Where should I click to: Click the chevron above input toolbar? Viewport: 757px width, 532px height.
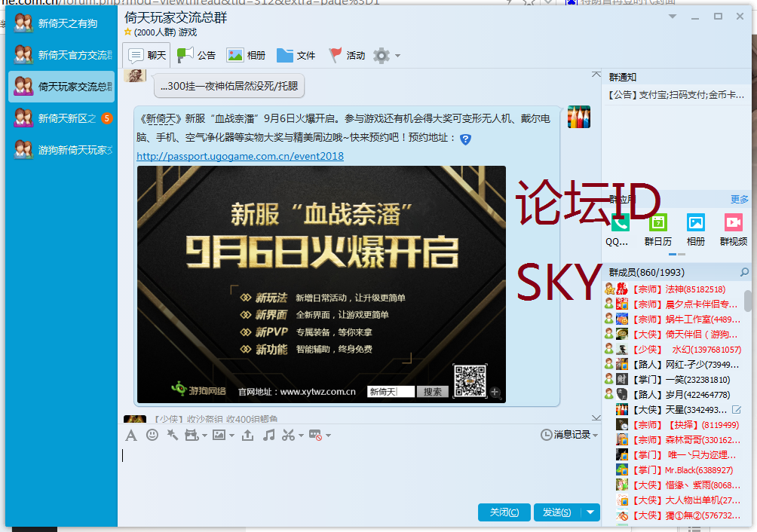(596, 417)
